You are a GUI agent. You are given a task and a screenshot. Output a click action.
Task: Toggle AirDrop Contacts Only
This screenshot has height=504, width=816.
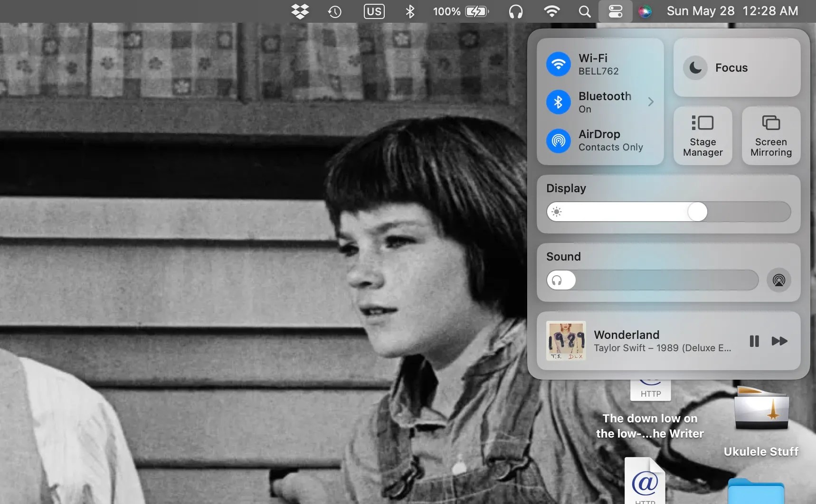(x=559, y=140)
